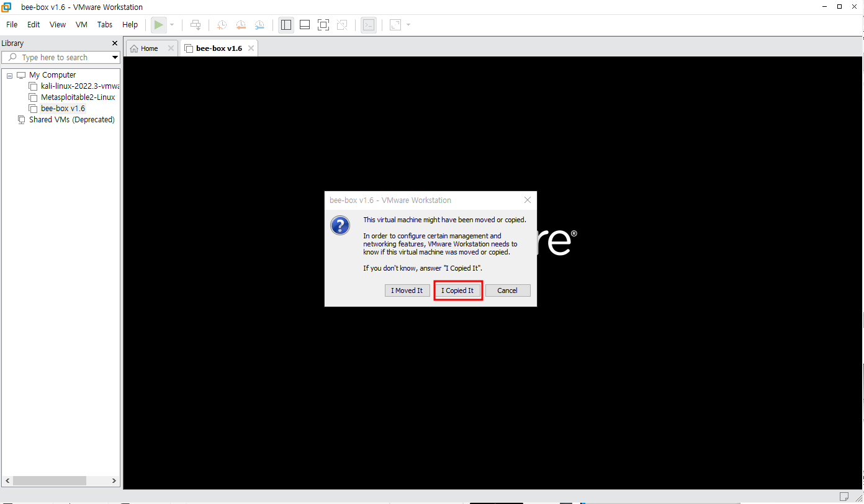Viewport: 864px width, 504px height.
Task: Select the Metasploitable2-Linux virtual machine
Action: coord(78,97)
